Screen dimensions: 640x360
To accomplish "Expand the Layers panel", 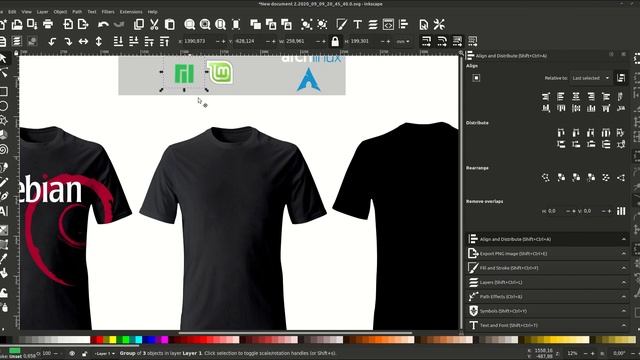I will pos(547,282).
